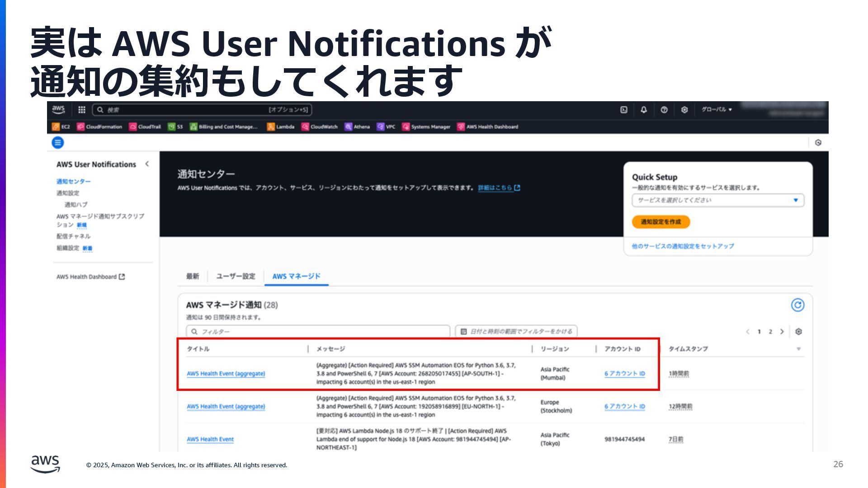The image size is (868, 488).
Task: Open CloudShell terminal icon in top bar
Action: (x=623, y=110)
